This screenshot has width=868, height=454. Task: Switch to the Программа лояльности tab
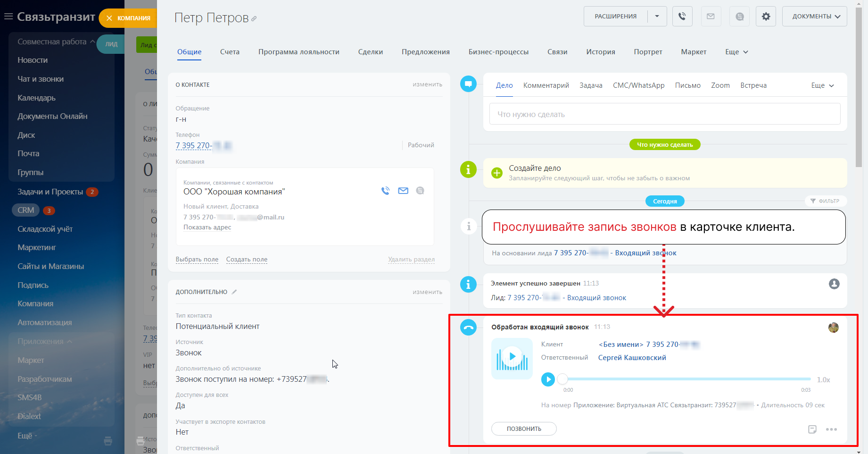[299, 52]
